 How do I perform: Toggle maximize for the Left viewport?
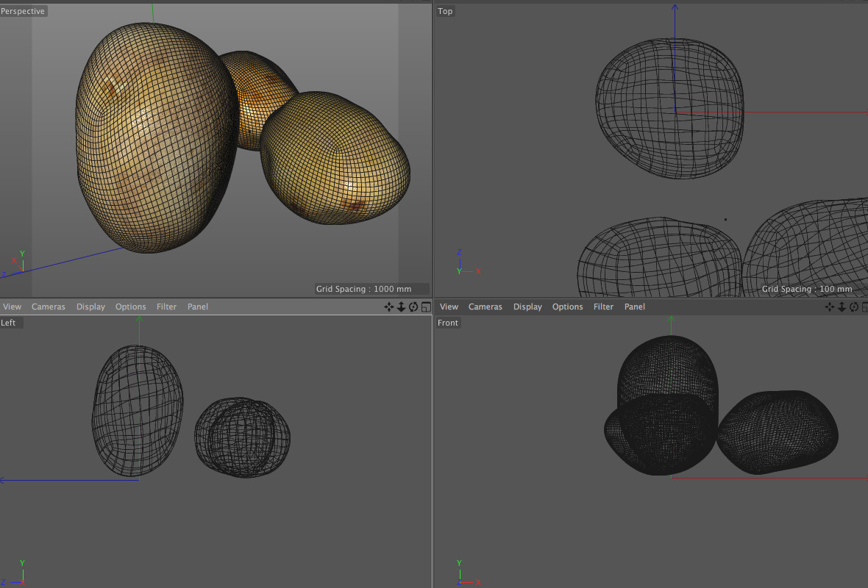[426, 307]
